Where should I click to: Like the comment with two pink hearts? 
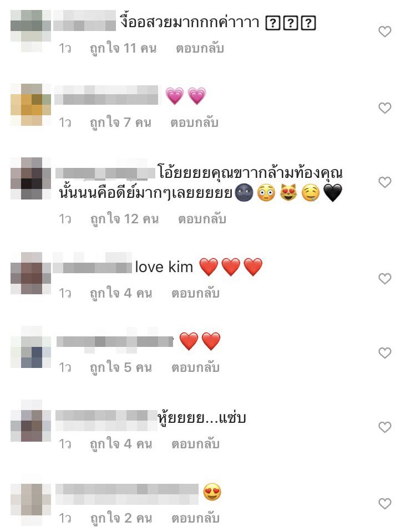[385, 108]
